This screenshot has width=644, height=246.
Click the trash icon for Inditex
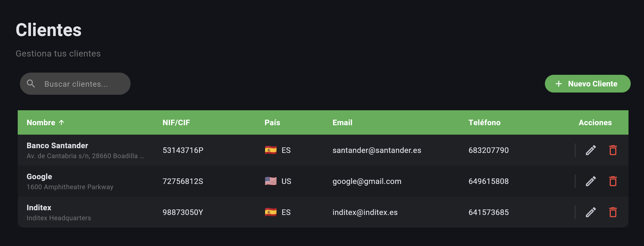[613, 212]
